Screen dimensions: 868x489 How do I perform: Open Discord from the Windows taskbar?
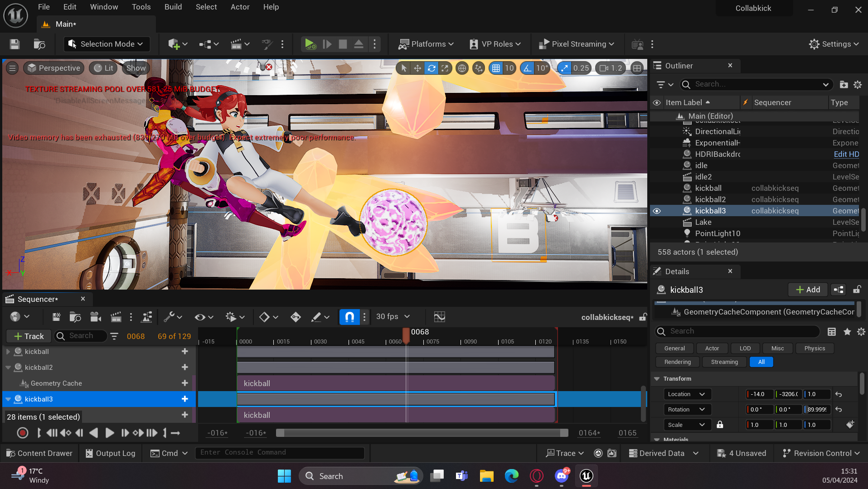(562, 476)
